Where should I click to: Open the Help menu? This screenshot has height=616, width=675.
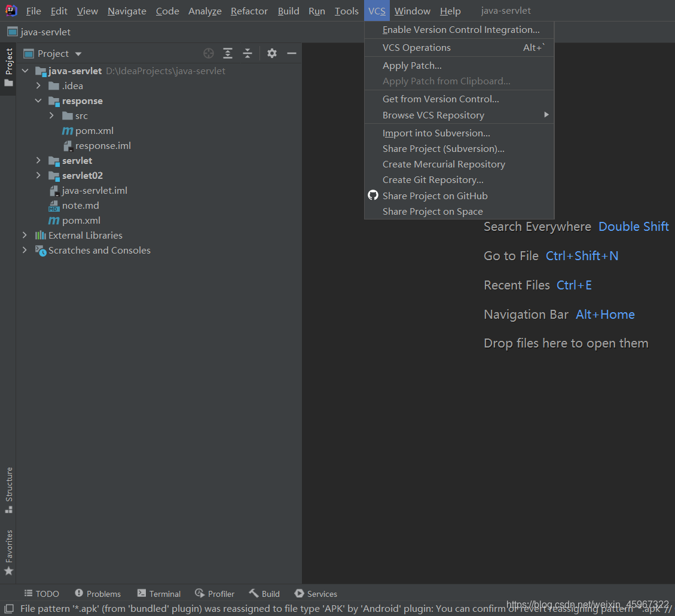[450, 11]
